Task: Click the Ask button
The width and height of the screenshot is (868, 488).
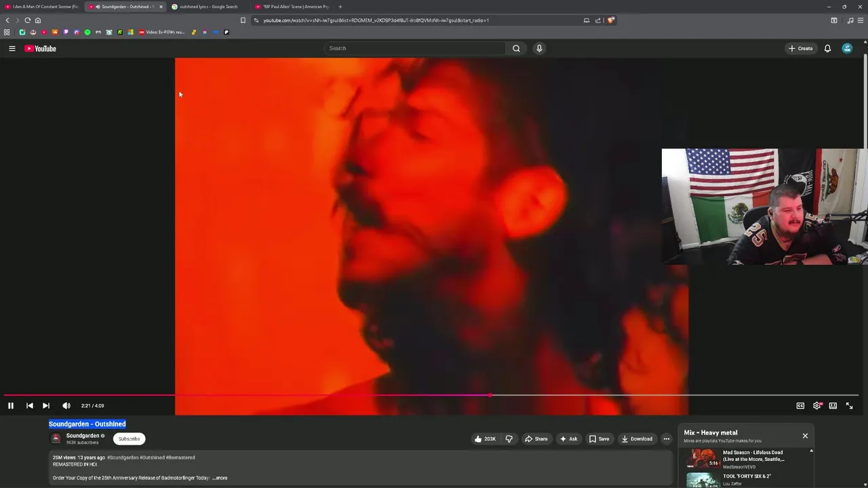Action: (x=568, y=439)
